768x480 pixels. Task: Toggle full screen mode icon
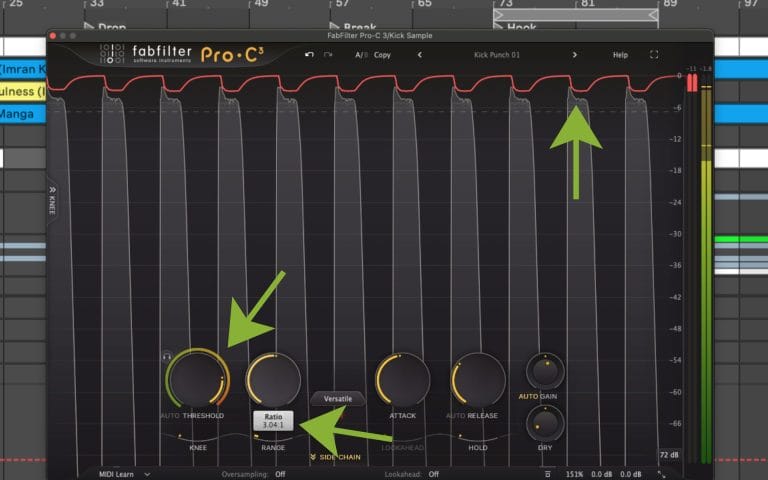coord(654,55)
